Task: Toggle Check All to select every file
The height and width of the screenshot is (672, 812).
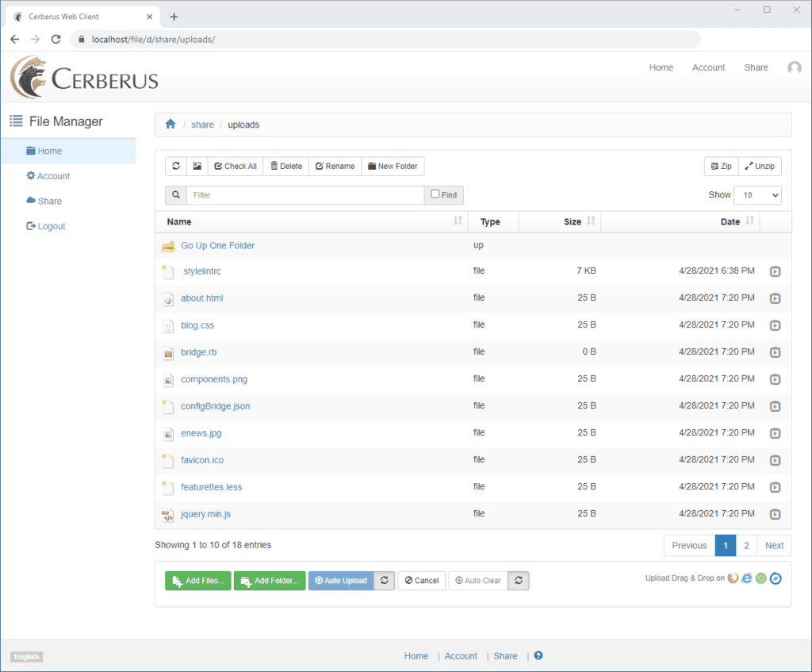Action: click(x=235, y=166)
